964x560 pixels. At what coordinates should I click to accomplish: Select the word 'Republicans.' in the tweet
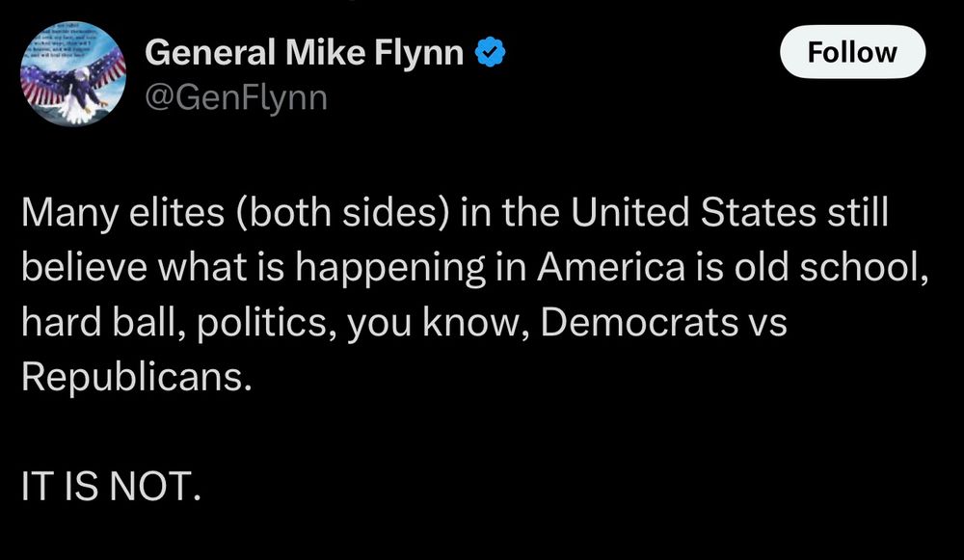point(137,377)
